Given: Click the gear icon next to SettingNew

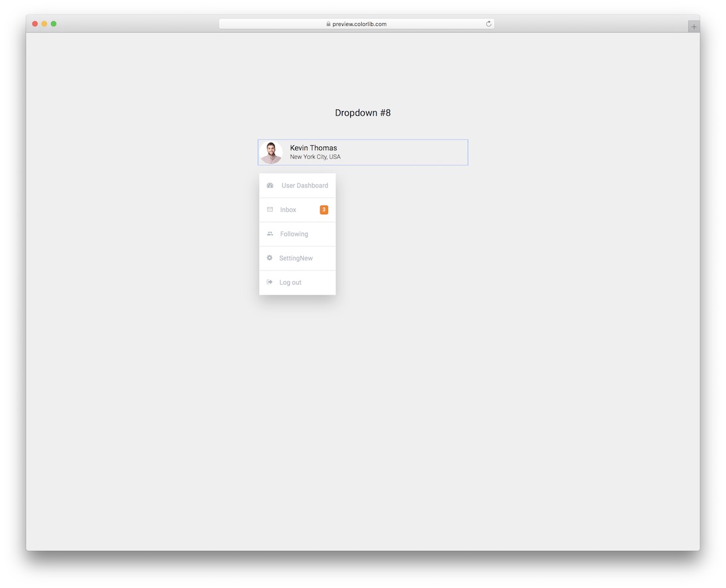Looking at the screenshot, I should click(x=269, y=258).
